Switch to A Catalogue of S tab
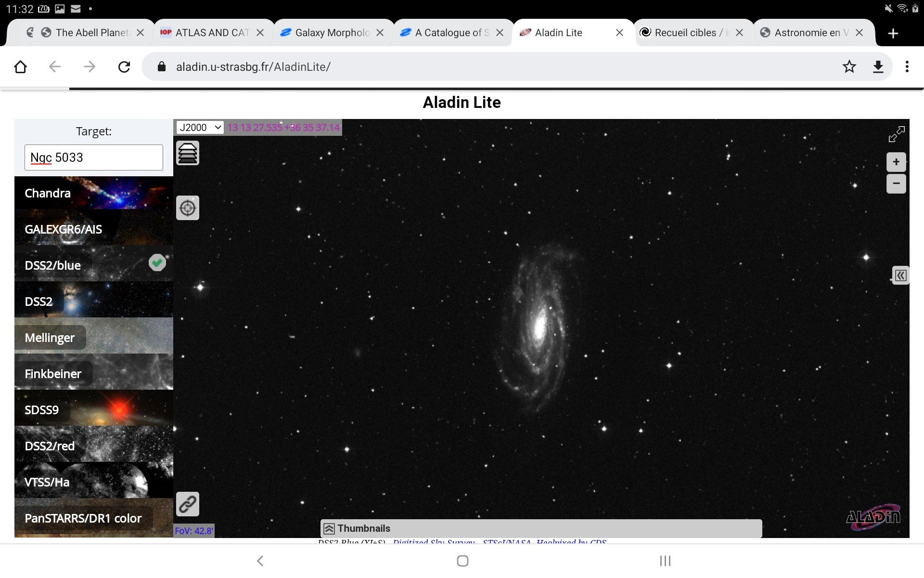 (x=452, y=33)
